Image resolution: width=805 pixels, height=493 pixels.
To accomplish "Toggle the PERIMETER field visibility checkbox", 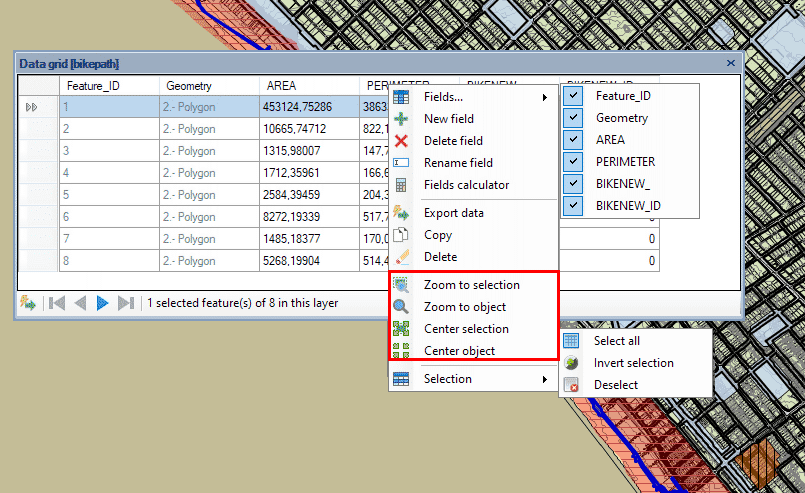I will pyautogui.click(x=574, y=162).
